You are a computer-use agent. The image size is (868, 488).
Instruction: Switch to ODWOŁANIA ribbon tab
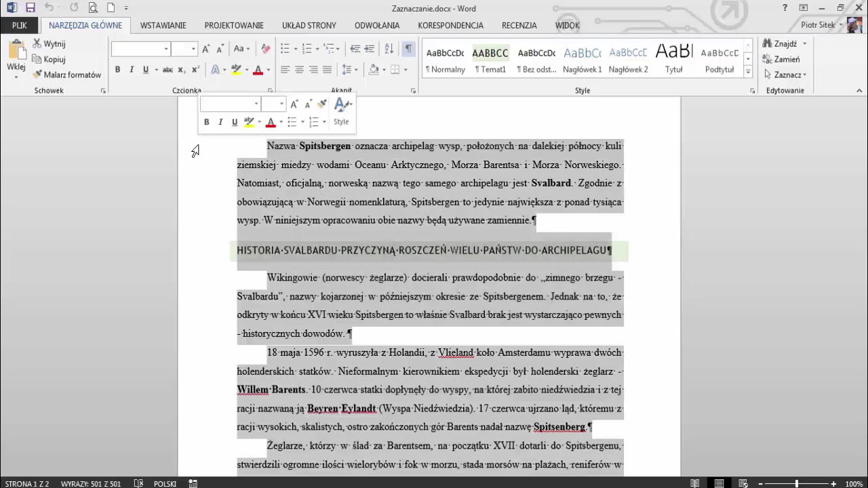tap(376, 25)
